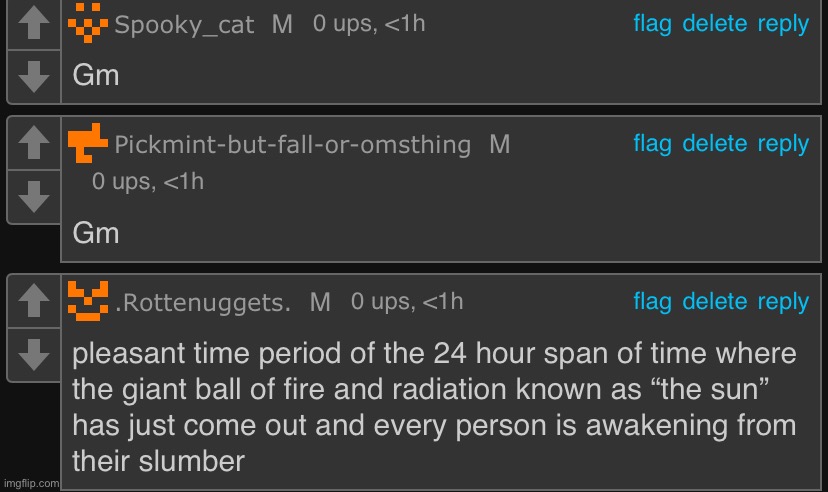Delete .Rottenuggets. comment
The image size is (828, 492).
click(714, 301)
